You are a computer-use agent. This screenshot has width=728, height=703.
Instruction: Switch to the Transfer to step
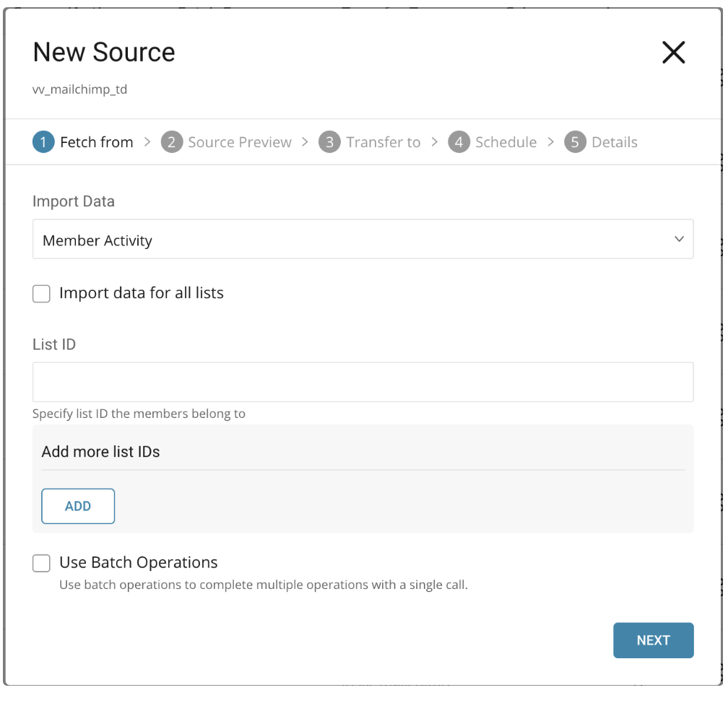pos(383,142)
